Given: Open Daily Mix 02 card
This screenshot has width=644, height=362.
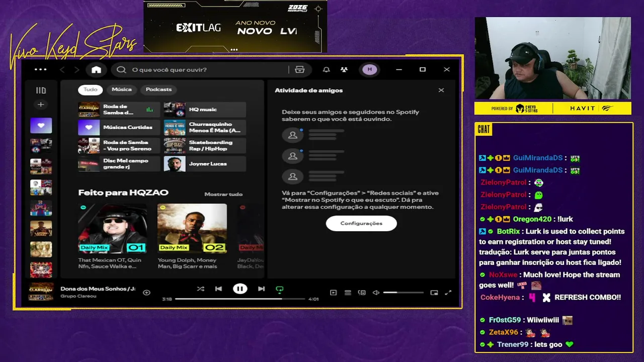Looking at the screenshot, I should (192, 236).
